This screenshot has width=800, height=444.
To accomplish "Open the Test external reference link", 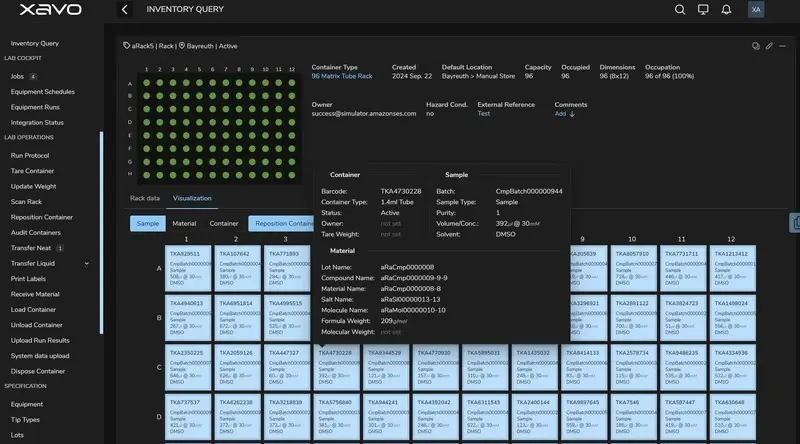I will 484,113.
